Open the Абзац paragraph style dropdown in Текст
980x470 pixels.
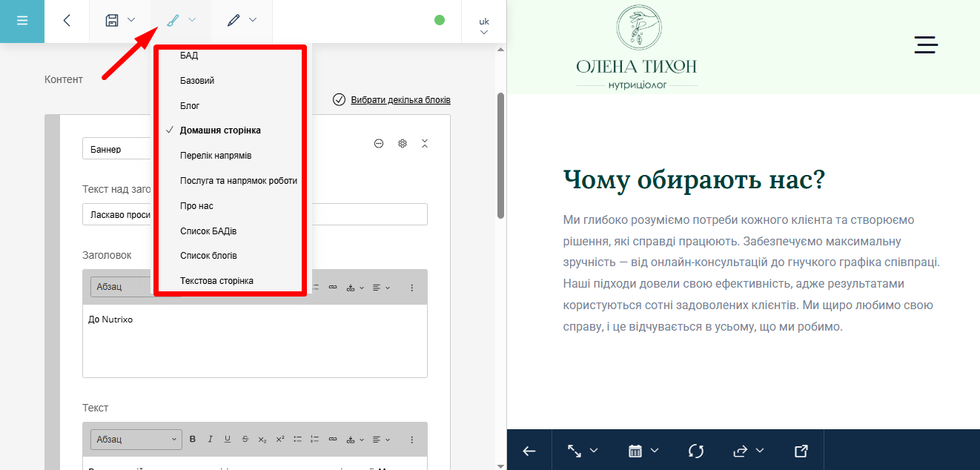[136, 439]
